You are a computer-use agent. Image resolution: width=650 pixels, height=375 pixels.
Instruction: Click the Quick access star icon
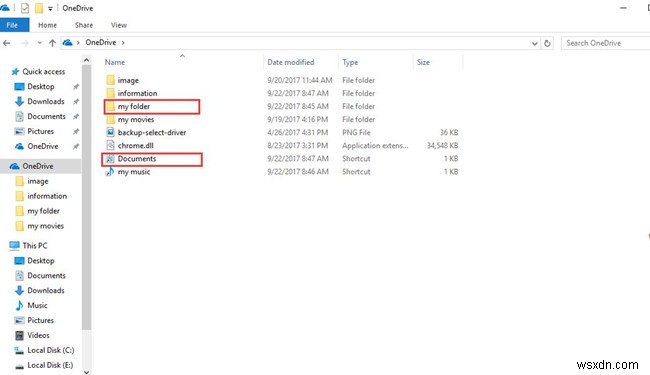click(x=15, y=71)
